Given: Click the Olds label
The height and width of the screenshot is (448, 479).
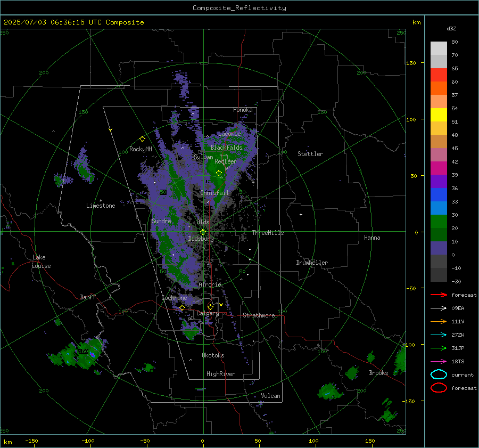Looking at the screenshot, I should 203,222.
